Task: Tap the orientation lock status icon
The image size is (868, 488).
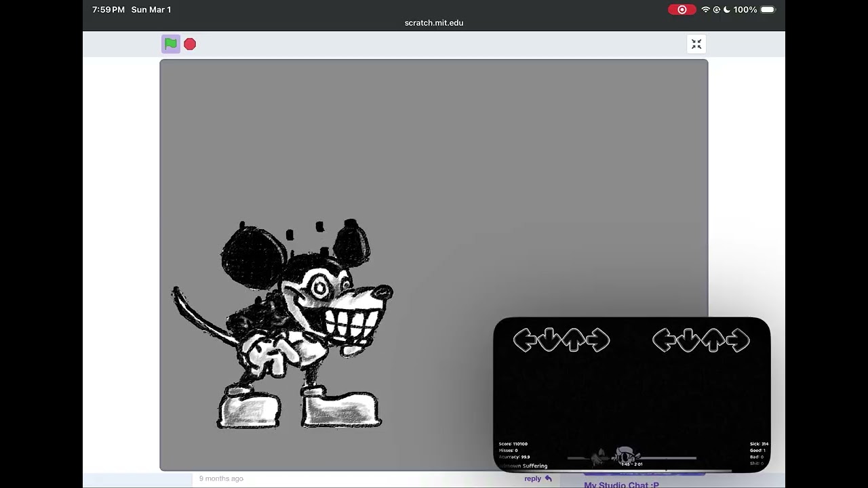Action: 717,9
